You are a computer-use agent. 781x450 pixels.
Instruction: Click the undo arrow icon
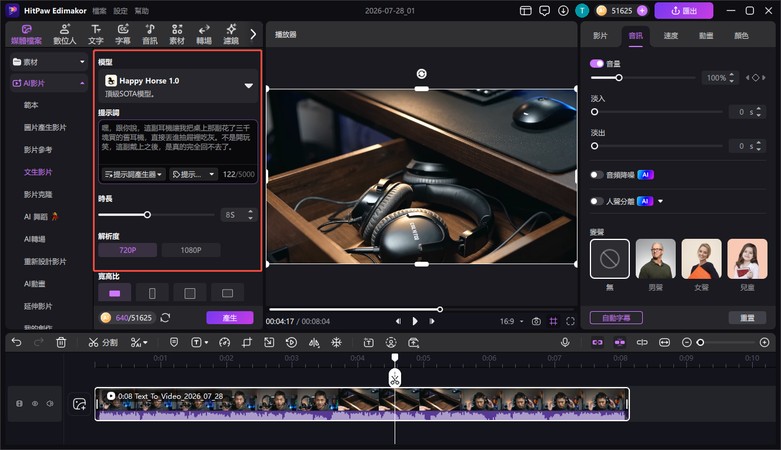[x=16, y=342]
